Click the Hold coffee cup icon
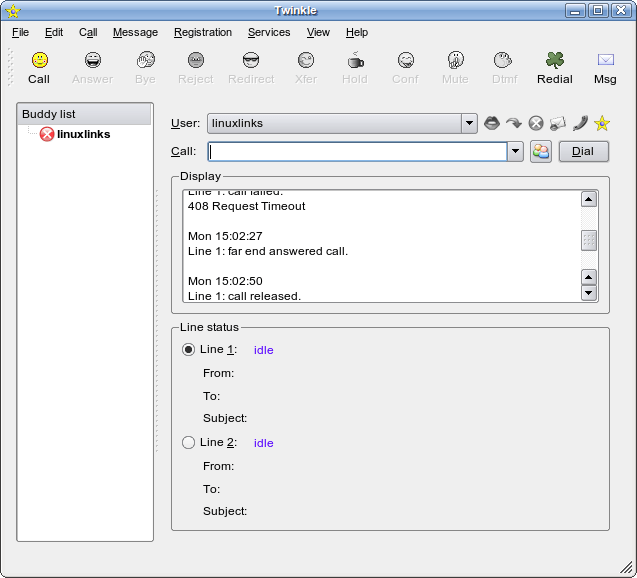 pos(355,60)
